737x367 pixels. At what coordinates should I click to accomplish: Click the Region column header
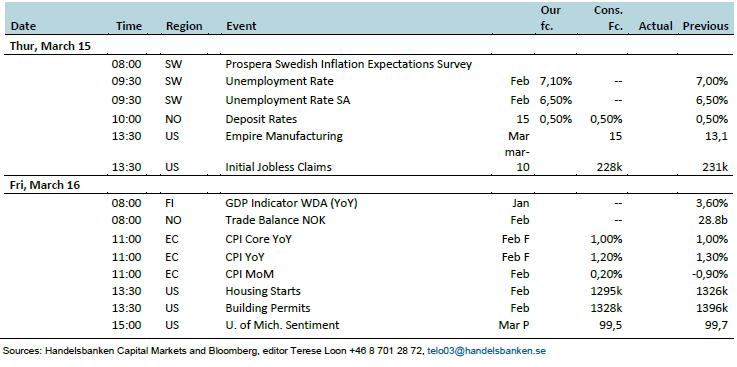[x=184, y=27]
